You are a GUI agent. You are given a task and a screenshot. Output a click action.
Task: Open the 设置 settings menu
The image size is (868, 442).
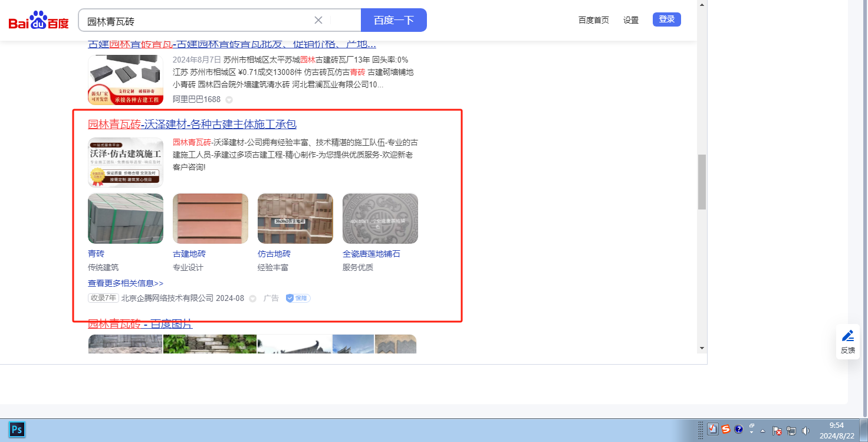[631, 20]
